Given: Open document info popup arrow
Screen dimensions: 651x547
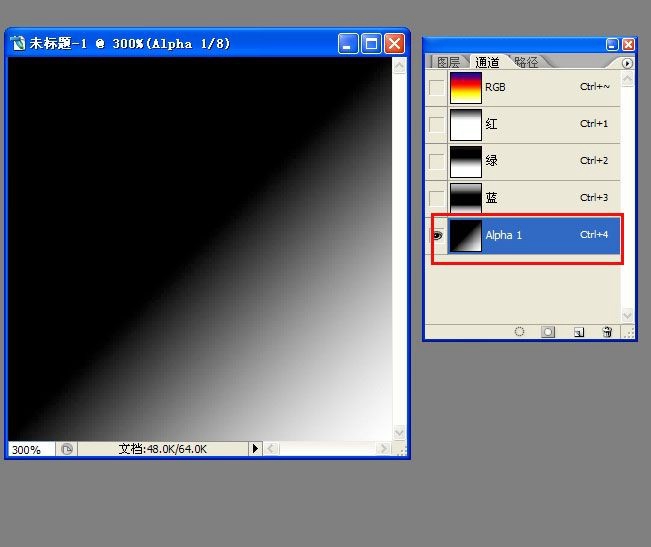Looking at the screenshot, I should [255, 449].
